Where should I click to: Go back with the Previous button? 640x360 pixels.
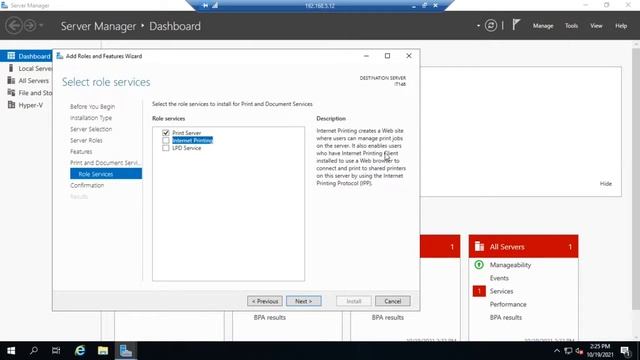pyautogui.click(x=264, y=301)
